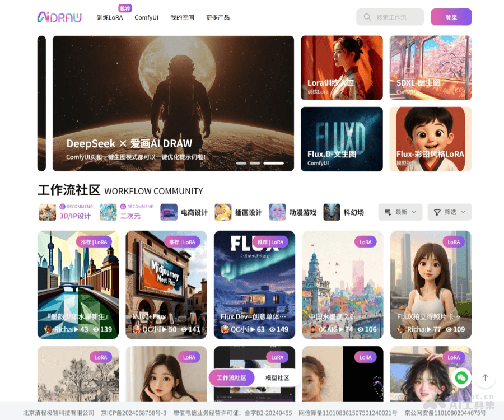Viewport: 504px width, 420px height.
Task: Select the active carousel indicator bar
Action: tap(273, 163)
